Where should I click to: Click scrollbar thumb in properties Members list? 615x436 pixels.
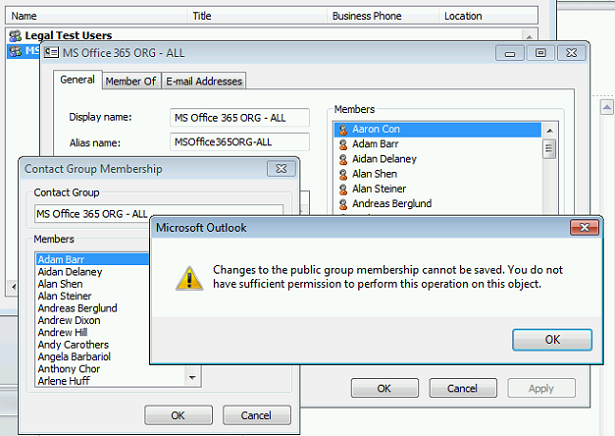tap(549, 149)
